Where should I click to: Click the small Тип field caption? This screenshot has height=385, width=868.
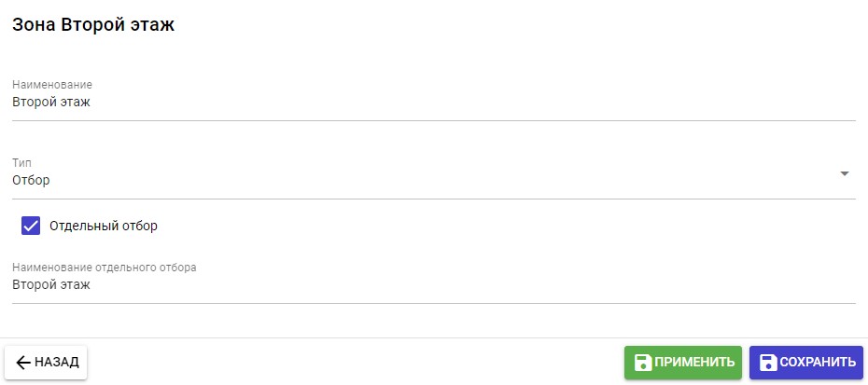coord(21,163)
